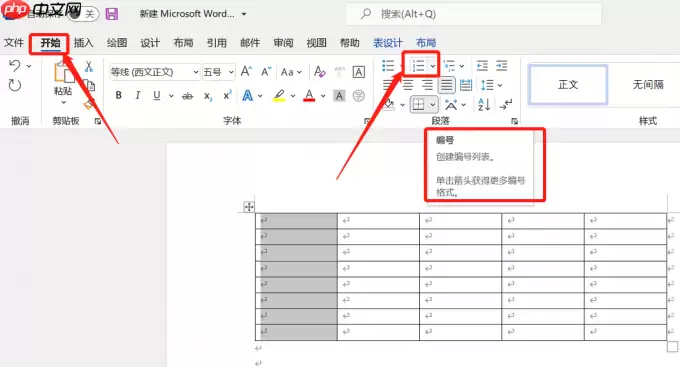680x367 pixels.
Task: Click the Copy icon in clipboard group
Action: click(89, 85)
